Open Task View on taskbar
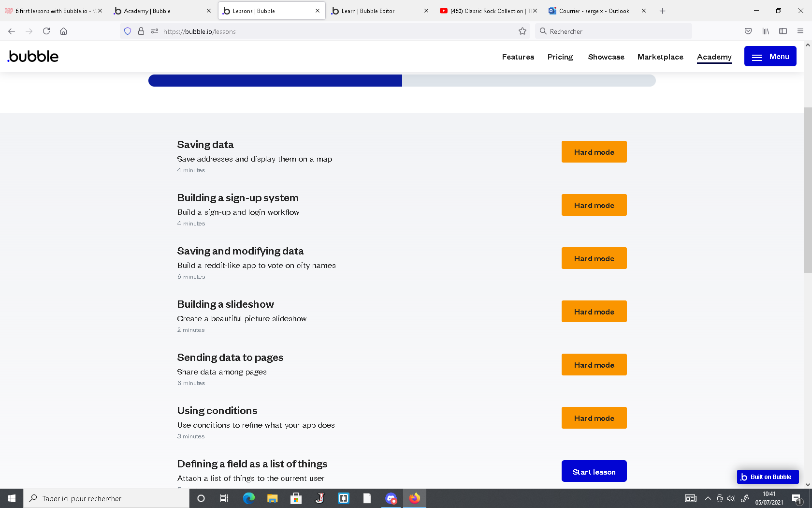 (224, 498)
